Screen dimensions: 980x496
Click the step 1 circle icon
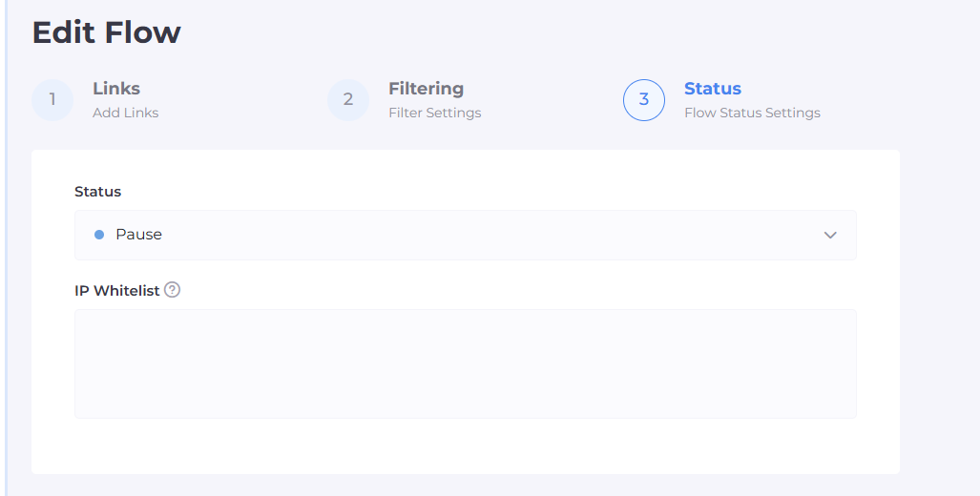(52, 100)
